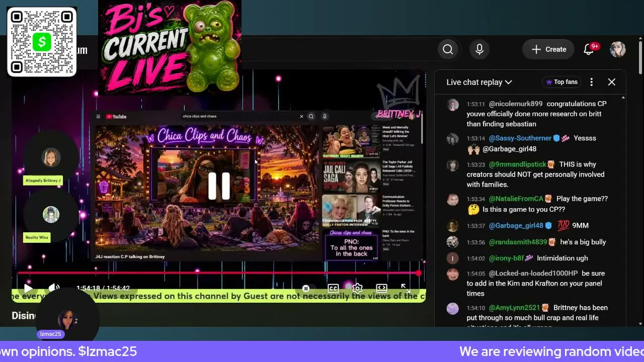Viewport: 644px width, 362px height.
Task: Open the player settings gear
Action: pos(357,288)
